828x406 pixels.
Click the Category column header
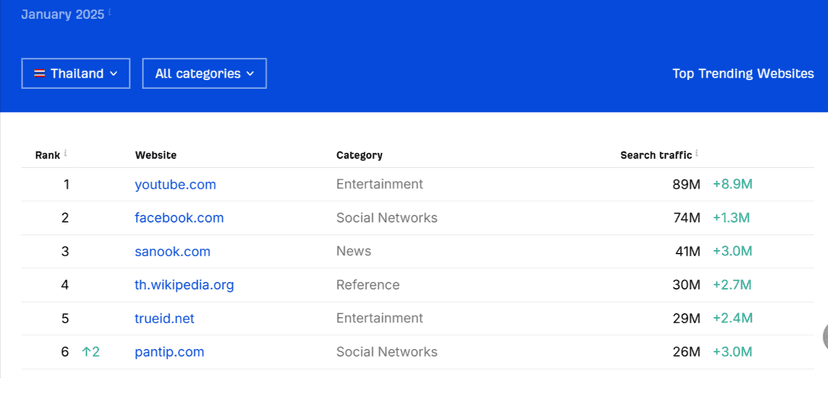pyautogui.click(x=359, y=155)
